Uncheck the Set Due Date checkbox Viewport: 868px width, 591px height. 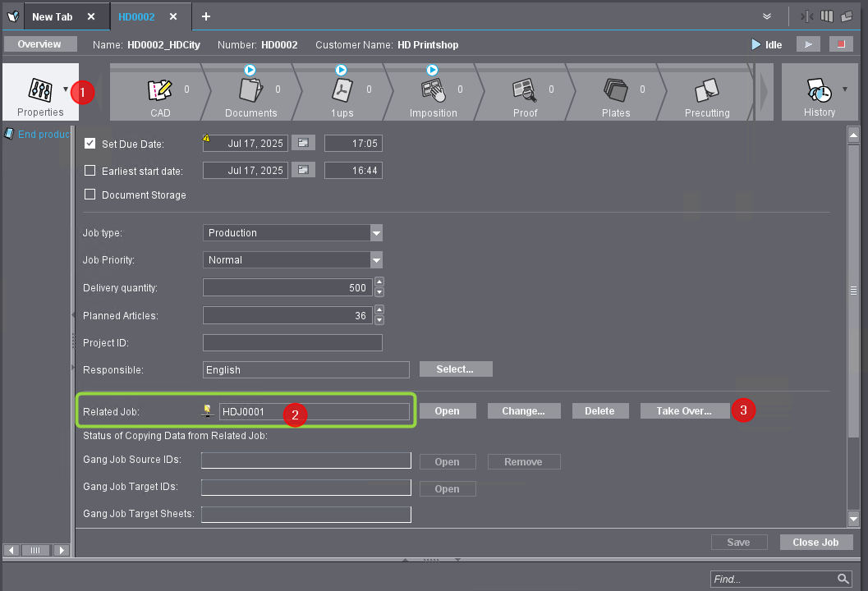pyautogui.click(x=90, y=144)
